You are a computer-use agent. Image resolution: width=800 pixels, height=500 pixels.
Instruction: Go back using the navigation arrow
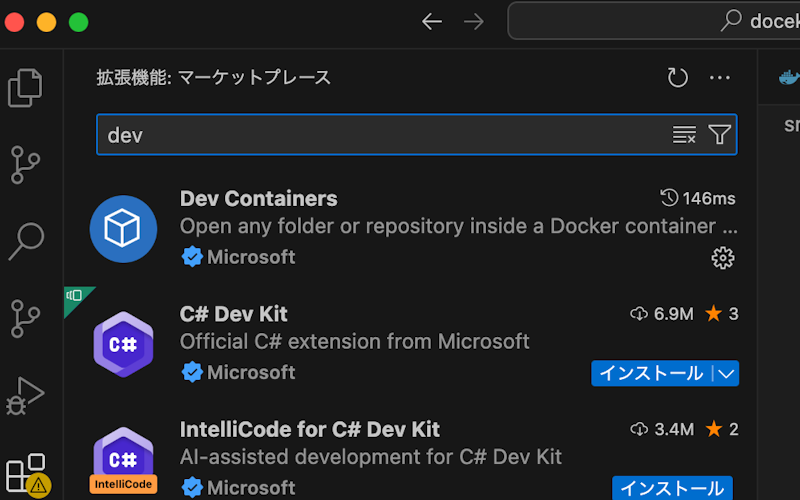tap(432, 21)
